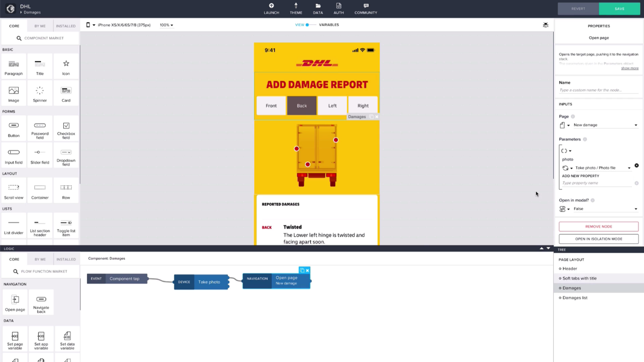The image size is (644, 362).
Task: Delete the selected Open page node
Action: [x=307, y=270]
